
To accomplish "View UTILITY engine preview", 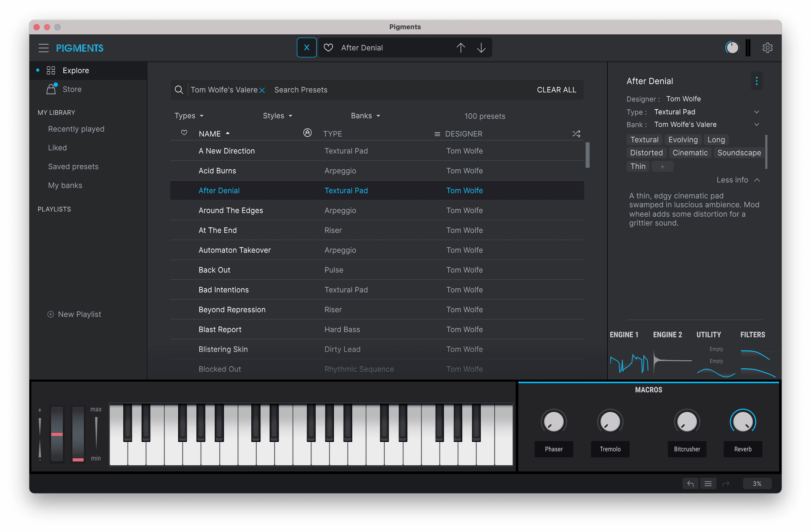I will [716, 362].
